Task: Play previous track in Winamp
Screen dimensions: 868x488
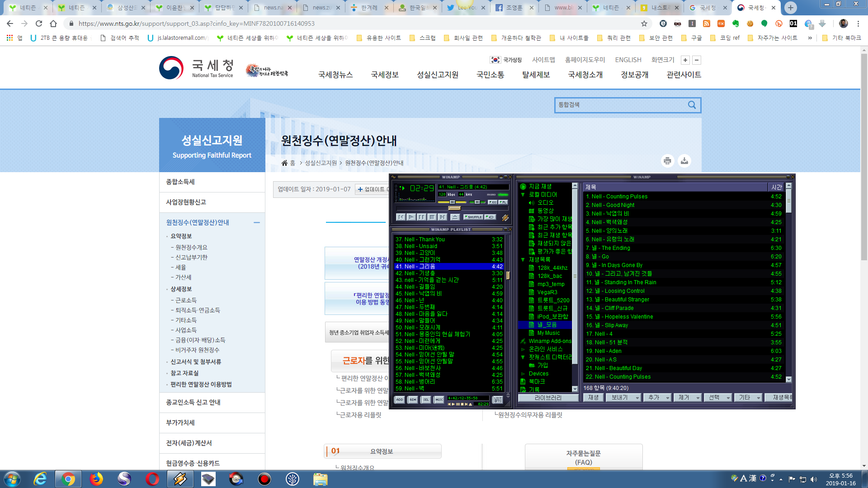Action: click(401, 217)
